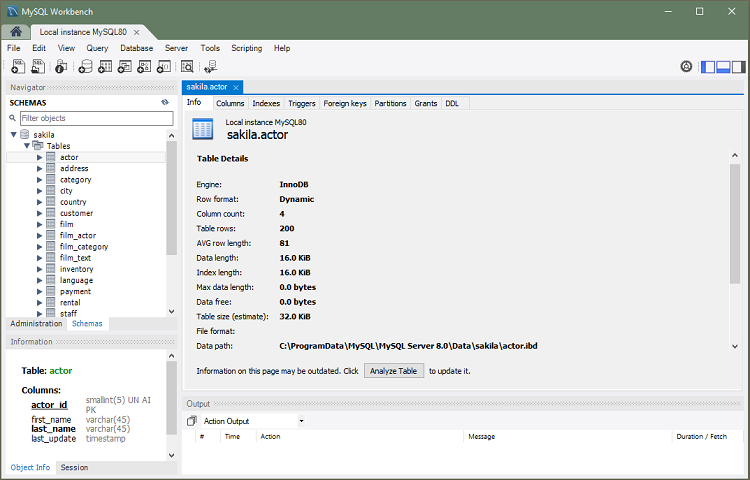Open the object inspector toolbar icon
The image size is (750, 480).
[x=61, y=67]
